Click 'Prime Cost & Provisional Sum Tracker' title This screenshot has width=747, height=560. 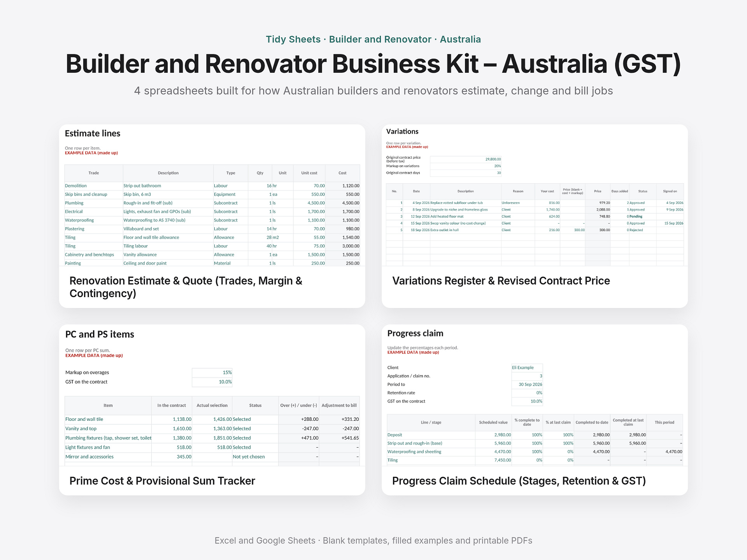(162, 481)
